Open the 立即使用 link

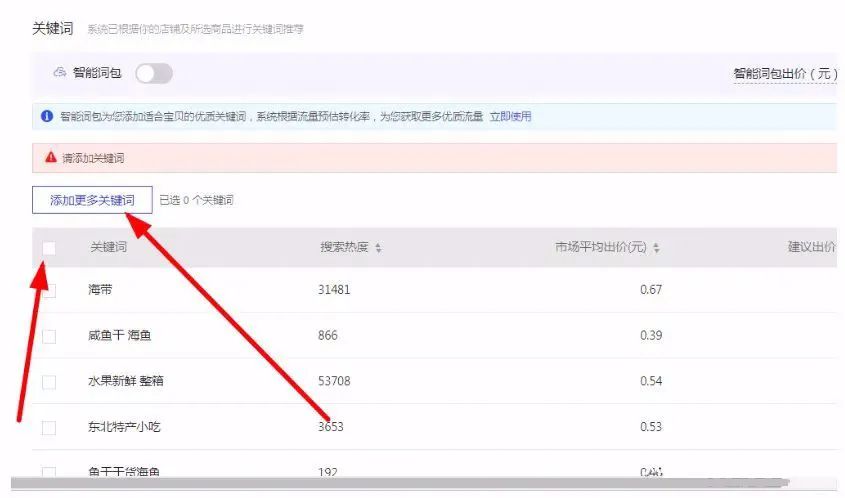click(x=510, y=116)
